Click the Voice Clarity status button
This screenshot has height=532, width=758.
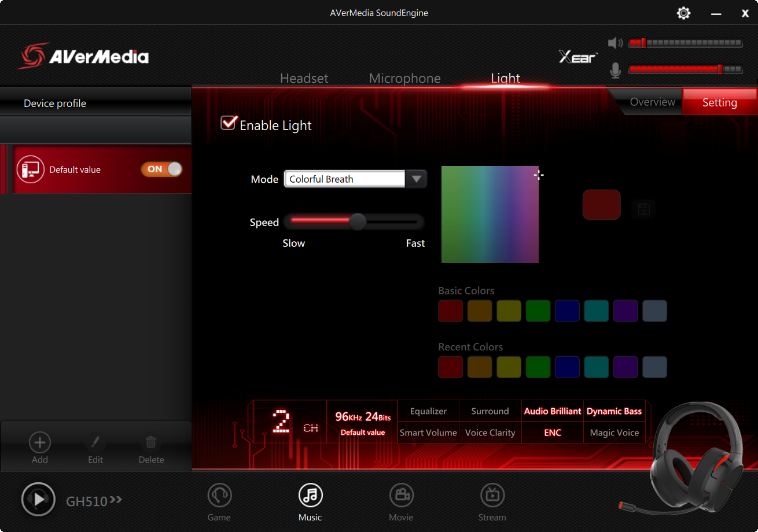490,433
